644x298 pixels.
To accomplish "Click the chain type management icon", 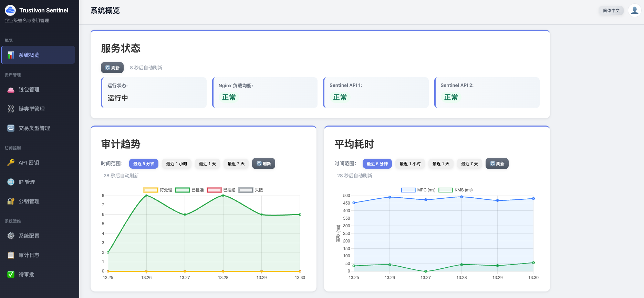I will pyautogui.click(x=11, y=109).
